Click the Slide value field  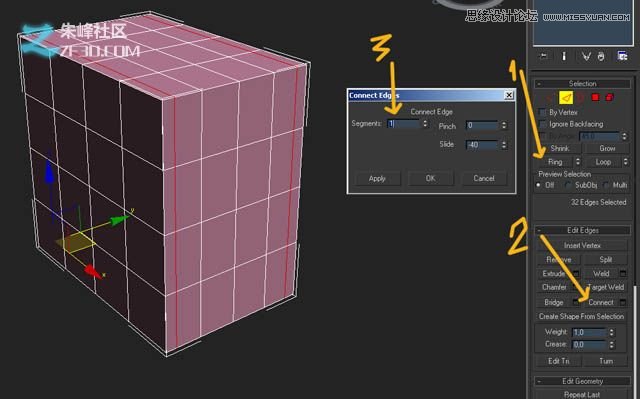482,144
